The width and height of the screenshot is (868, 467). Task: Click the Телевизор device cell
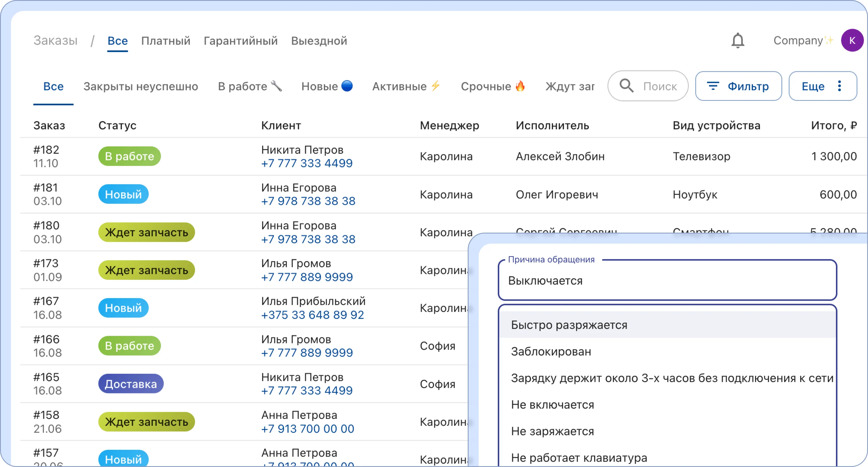(701, 156)
